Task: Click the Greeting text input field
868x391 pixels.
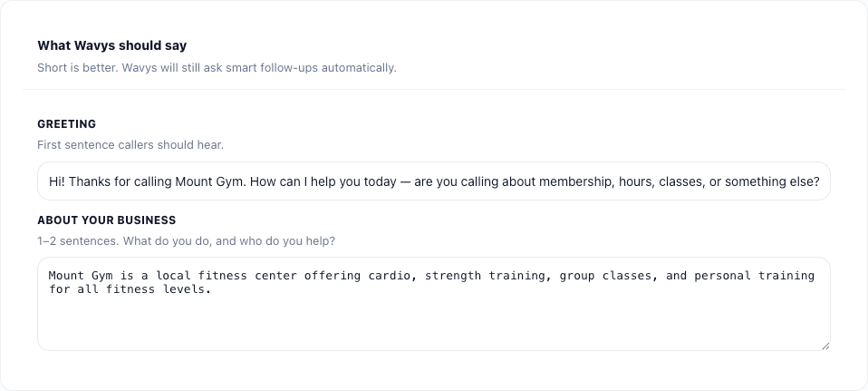Action: click(433, 181)
